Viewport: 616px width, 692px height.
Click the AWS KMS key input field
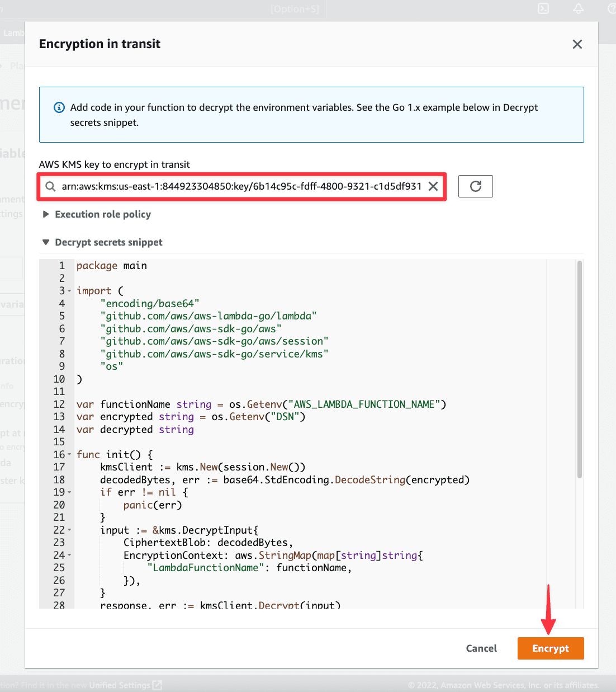click(241, 186)
